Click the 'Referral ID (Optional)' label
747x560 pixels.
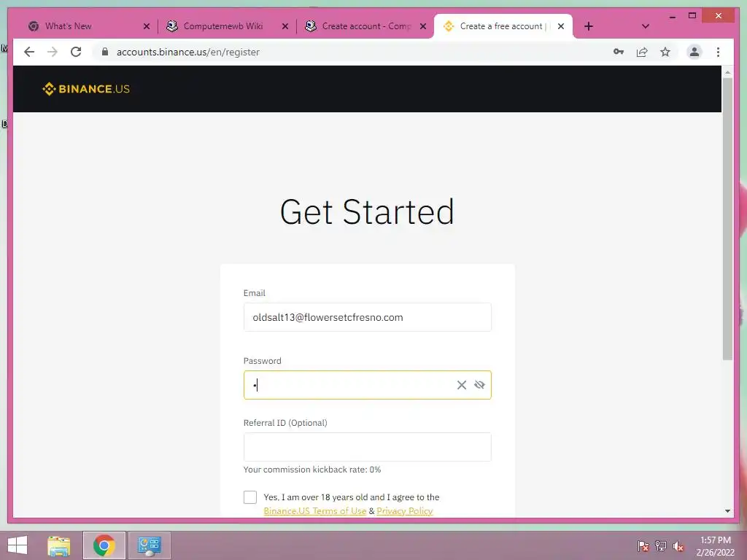click(x=285, y=423)
